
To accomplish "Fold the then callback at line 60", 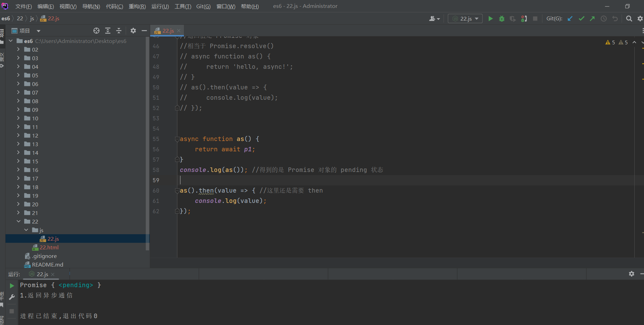I will click(177, 191).
